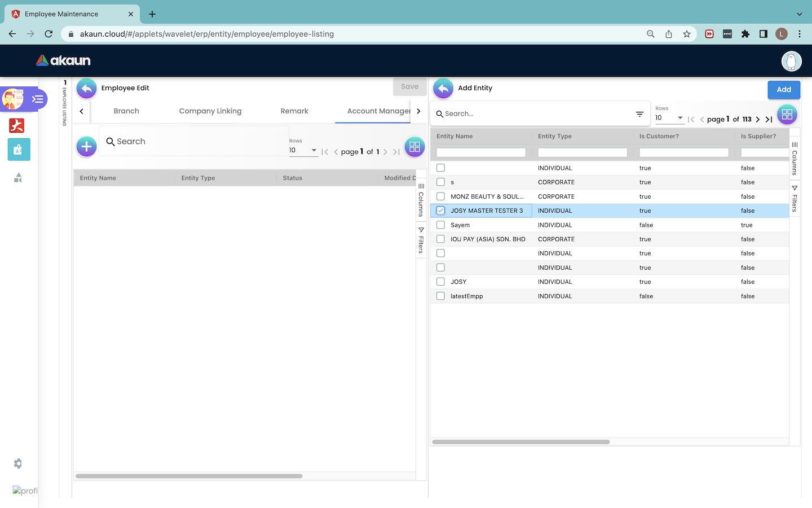This screenshot has height=508, width=812.
Task: Click the back arrow beside Add Entity
Action: (443, 89)
